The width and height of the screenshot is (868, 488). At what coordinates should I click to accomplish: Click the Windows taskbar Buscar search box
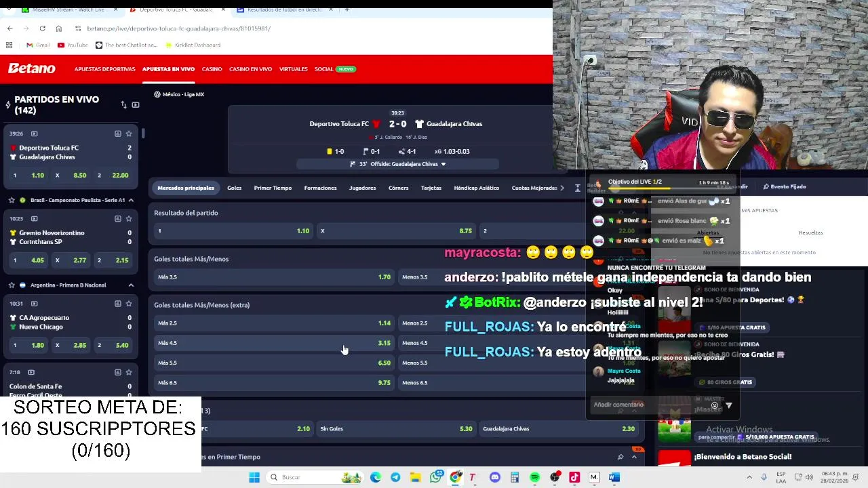coord(315,477)
